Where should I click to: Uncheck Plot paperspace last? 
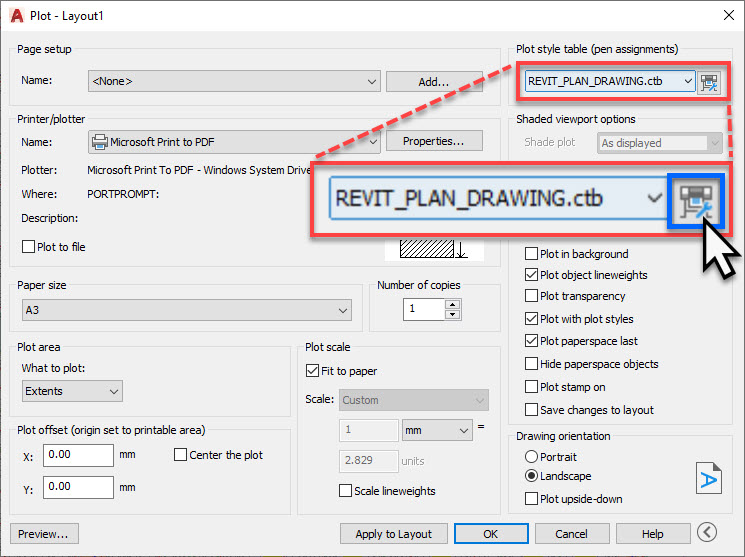click(x=531, y=340)
